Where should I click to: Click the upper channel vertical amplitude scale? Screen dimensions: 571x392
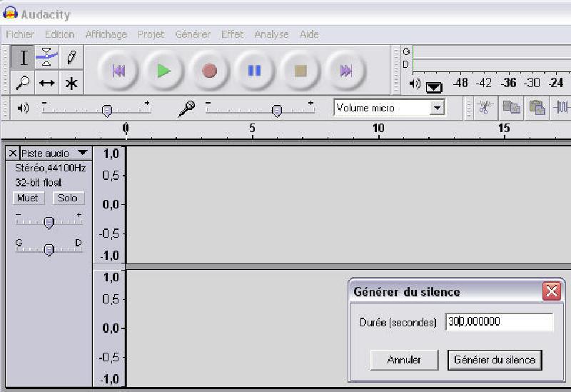[110, 205]
